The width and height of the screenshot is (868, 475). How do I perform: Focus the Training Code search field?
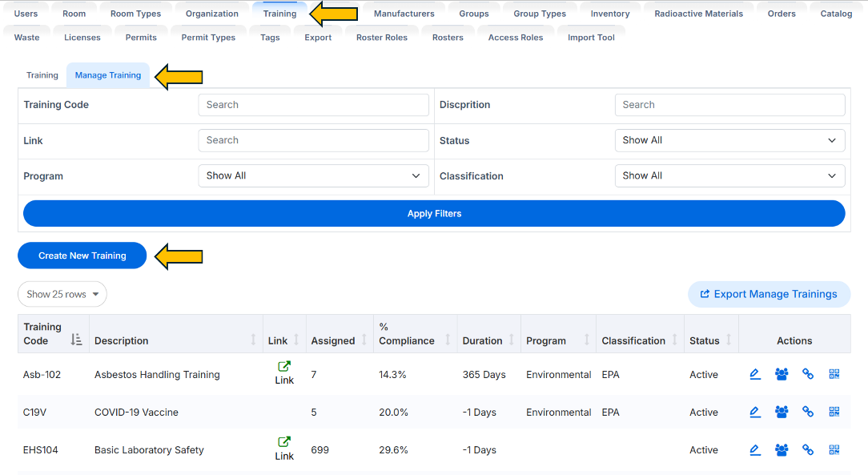(x=313, y=105)
